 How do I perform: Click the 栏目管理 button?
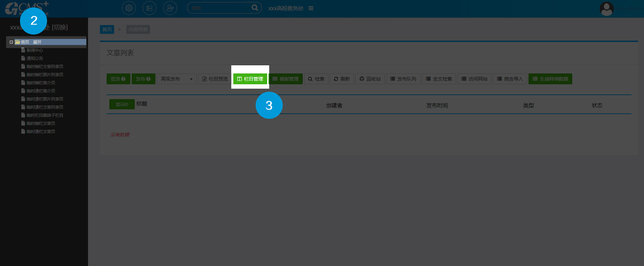[250, 79]
